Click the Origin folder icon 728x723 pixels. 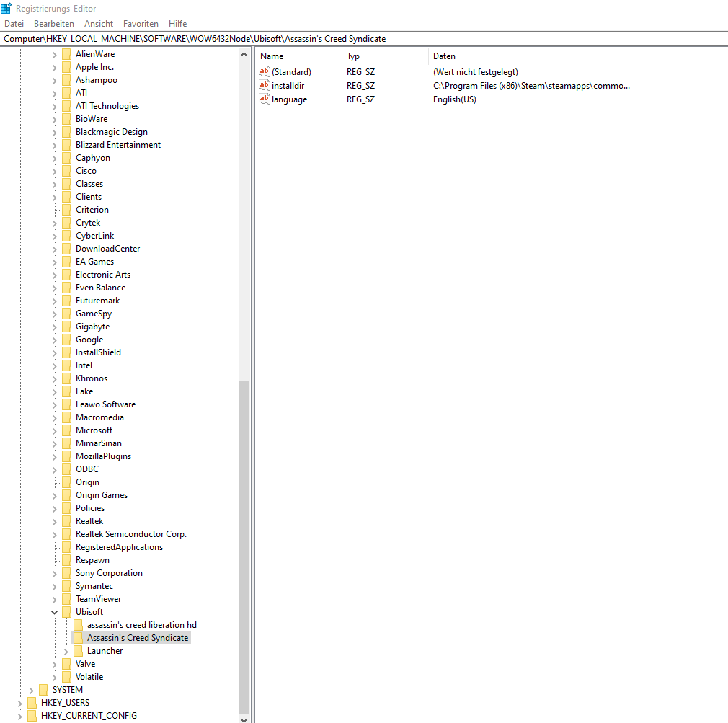[67, 482]
